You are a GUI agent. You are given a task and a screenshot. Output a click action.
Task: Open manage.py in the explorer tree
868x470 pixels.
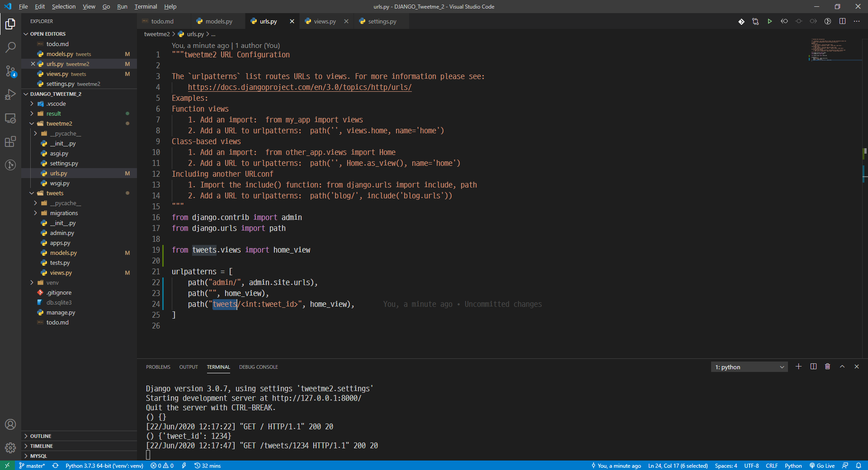(79, 312)
